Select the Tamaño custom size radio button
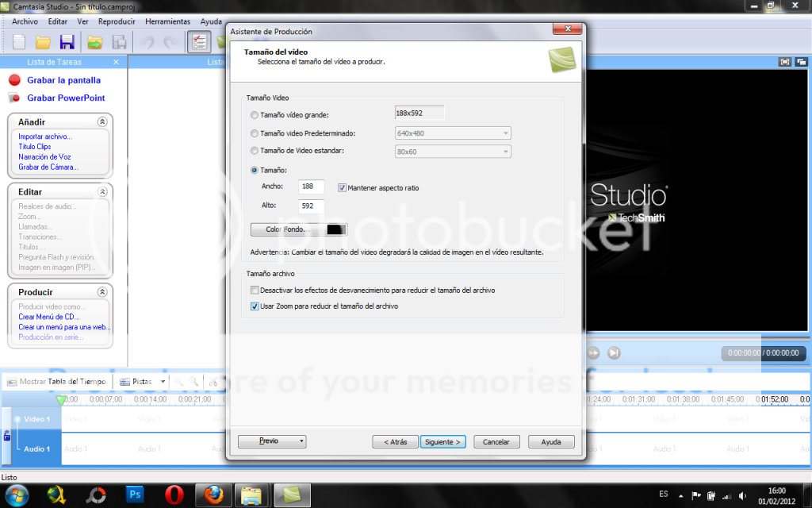812x508 pixels. (255, 170)
